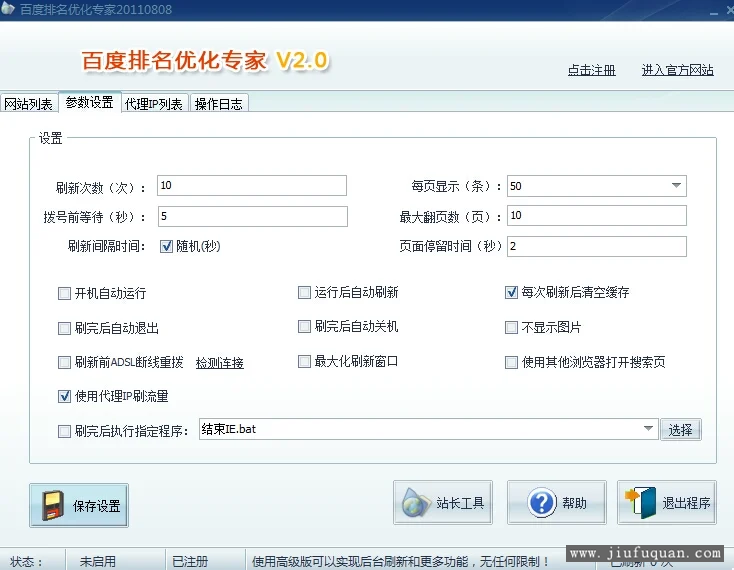
Task: Switch to the 操作日志 tab
Action: click(x=218, y=104)
